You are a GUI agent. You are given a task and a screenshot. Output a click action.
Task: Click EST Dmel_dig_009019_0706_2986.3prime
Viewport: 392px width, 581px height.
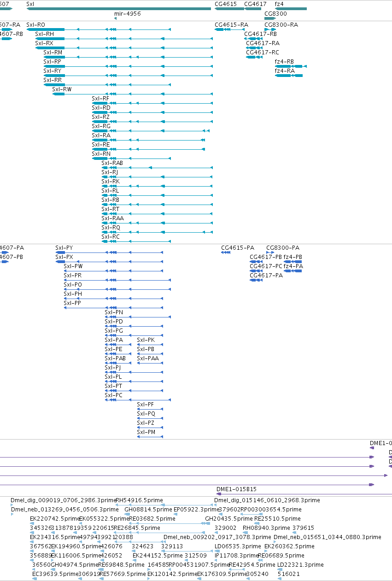point(64,500)
